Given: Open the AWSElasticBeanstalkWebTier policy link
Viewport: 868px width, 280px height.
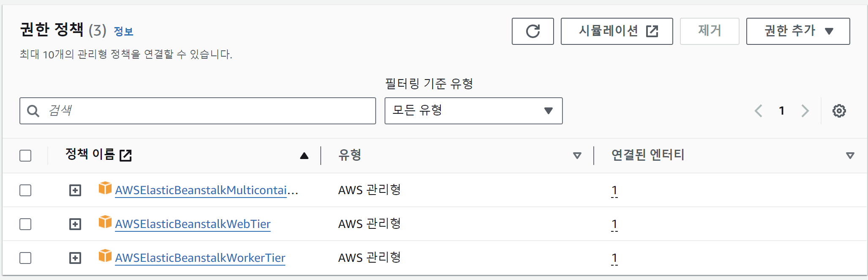Looking at the screenshot, I should (x=193, y=224).
